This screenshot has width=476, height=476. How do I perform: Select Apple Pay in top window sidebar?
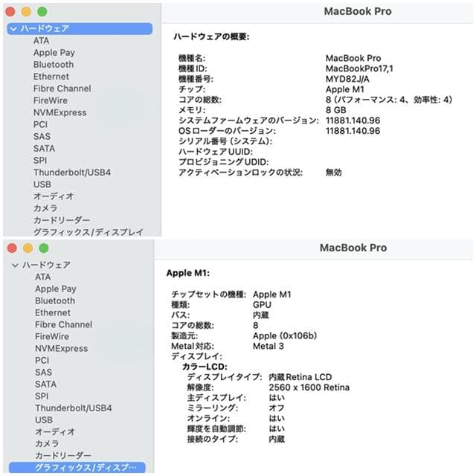[x=54, y=53]
